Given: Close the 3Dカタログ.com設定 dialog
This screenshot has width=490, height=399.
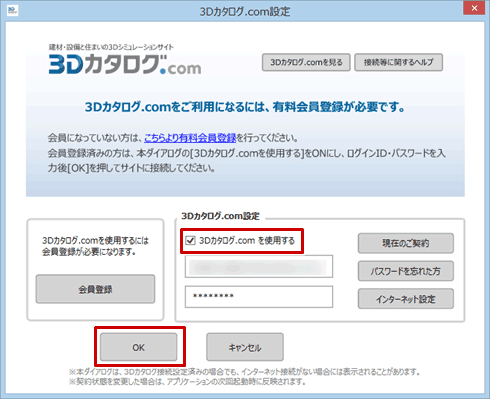Looking at the screenshot, I should [474, 9].
